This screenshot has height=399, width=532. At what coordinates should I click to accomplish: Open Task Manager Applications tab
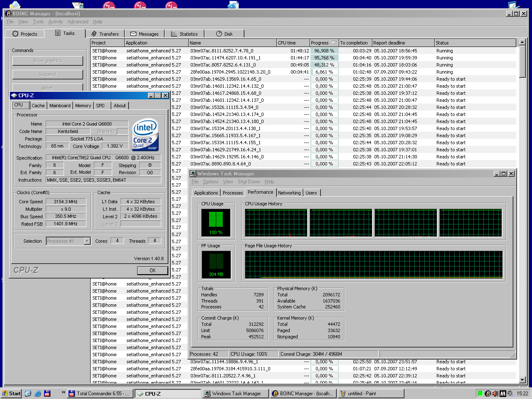(x=206, y=193)
